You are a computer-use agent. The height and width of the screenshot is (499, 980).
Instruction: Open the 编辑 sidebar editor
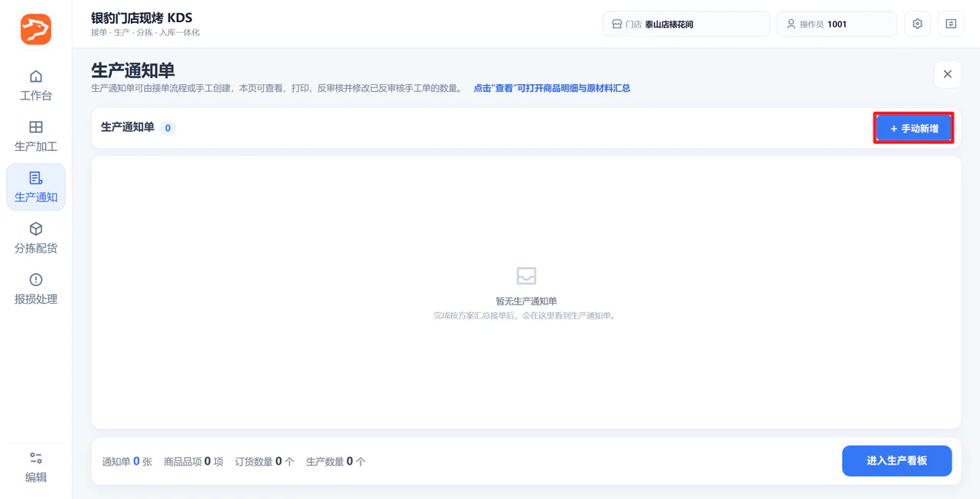tap(36, 467)
